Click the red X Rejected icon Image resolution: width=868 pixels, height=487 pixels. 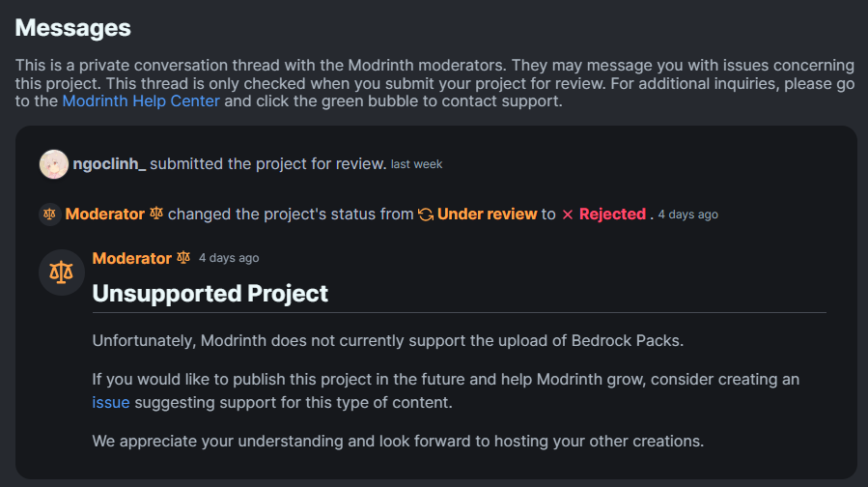click(x=568, y=215)
